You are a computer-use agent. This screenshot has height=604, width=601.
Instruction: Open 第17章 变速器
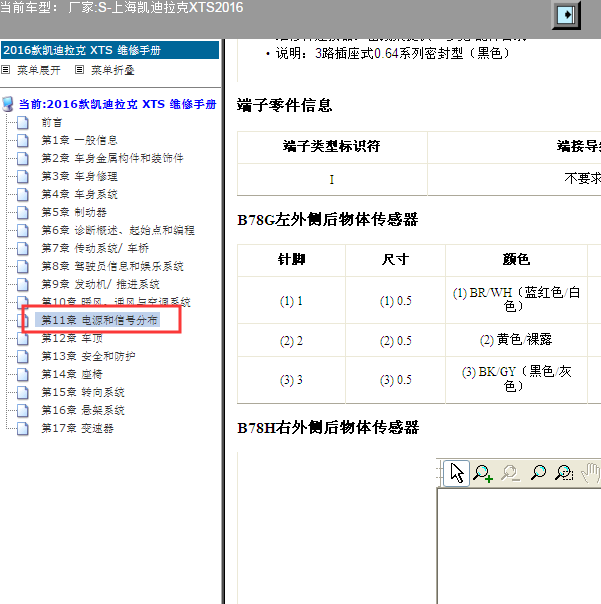[77, 428]
